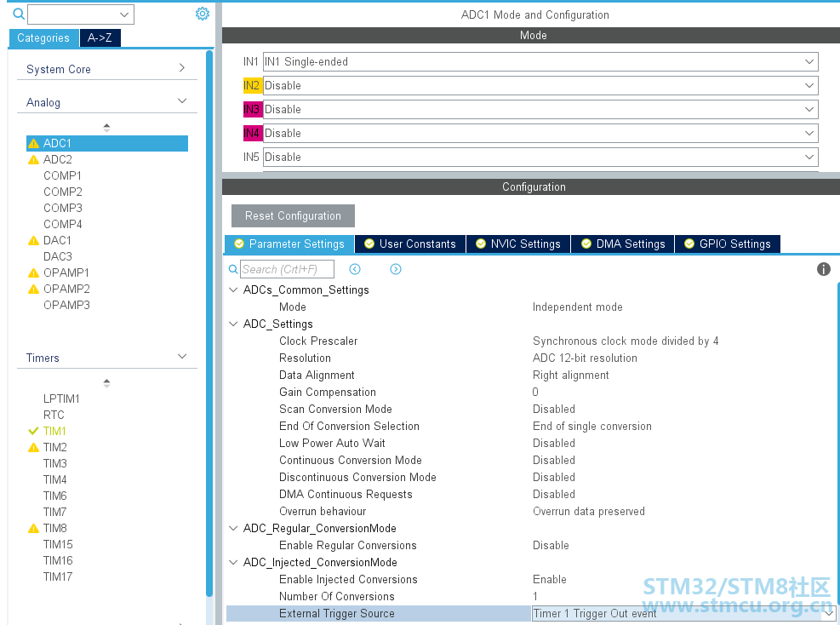Collapse ADC_Injected_ConversionMode group

coord(233,562)
